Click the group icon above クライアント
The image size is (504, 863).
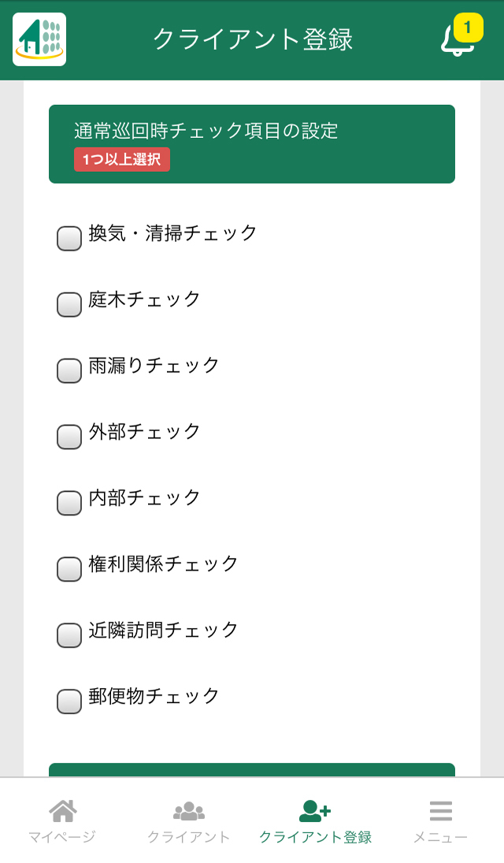point(189,810)
